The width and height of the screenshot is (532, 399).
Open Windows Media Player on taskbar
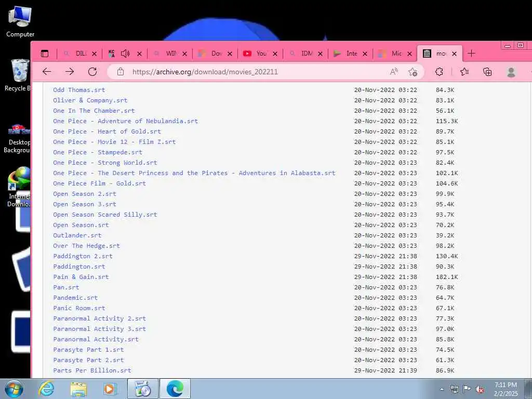point(110,389)
